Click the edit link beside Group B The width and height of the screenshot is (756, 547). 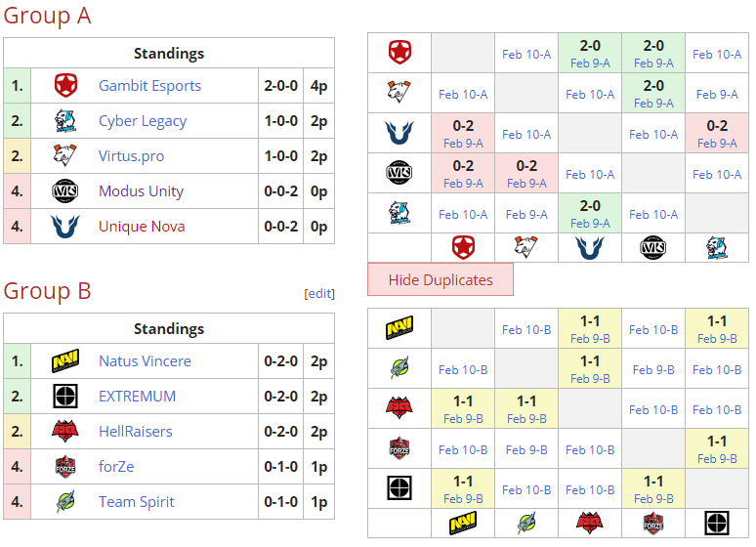pos(320,293)
